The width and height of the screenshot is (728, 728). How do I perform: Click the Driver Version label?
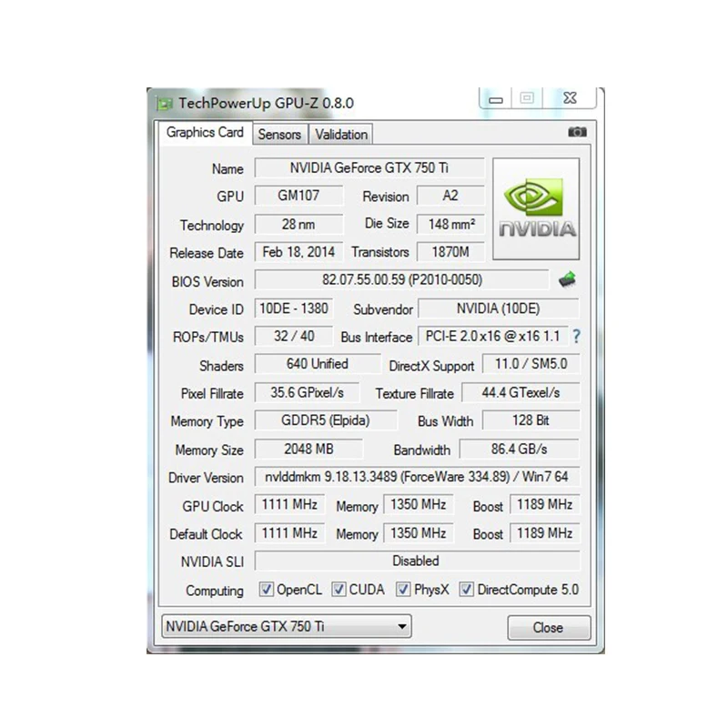coord(206,478)
